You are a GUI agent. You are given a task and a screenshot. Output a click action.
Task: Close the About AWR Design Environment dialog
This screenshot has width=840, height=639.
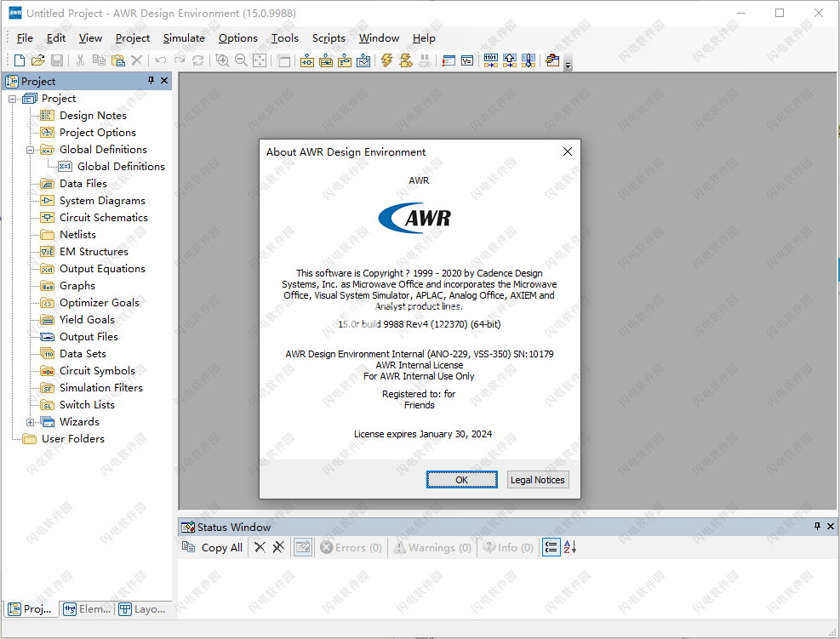[568, 151]
